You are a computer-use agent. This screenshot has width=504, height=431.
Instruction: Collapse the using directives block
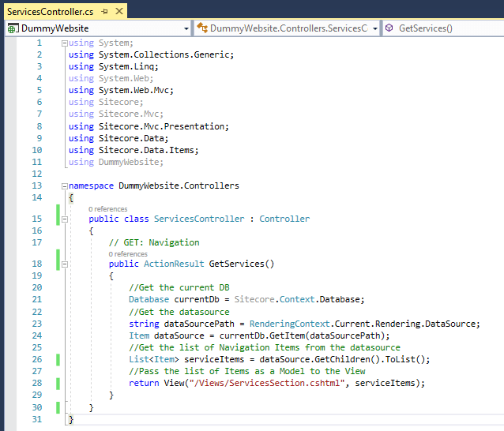pyautogui.click(x=65, y=42)
